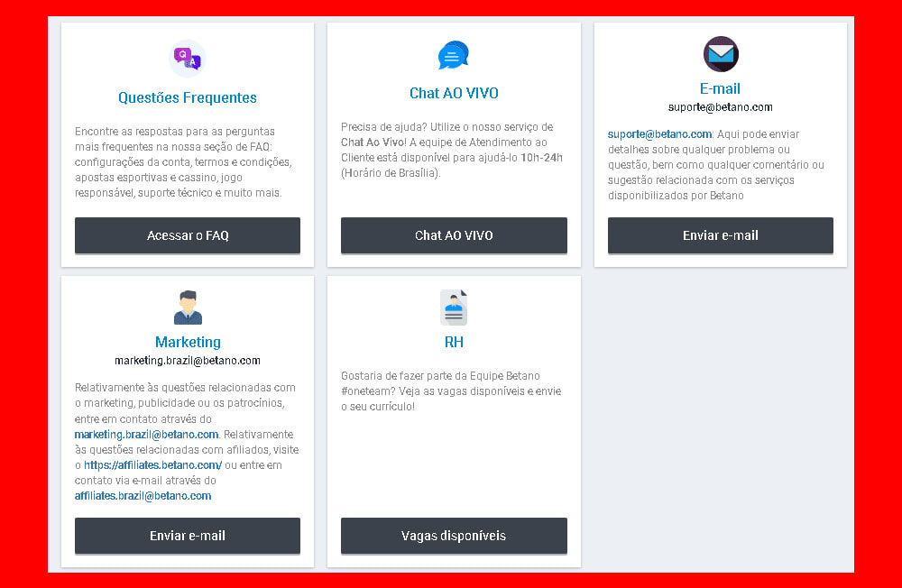This screenshot has height=588, width=902.
Task: Follow the blue marketing.brazil@betano.com link in paragraph
Action: click(147, 435)
